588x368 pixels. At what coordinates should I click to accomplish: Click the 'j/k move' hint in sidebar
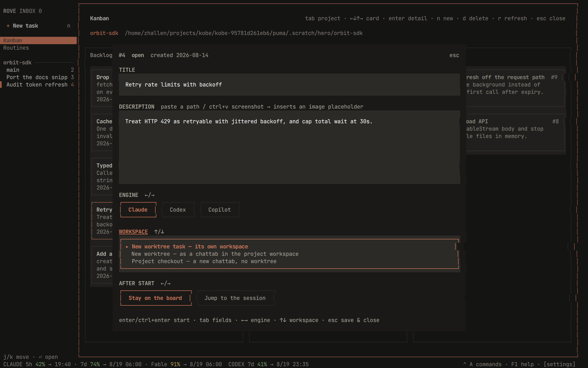click(16, 357)
